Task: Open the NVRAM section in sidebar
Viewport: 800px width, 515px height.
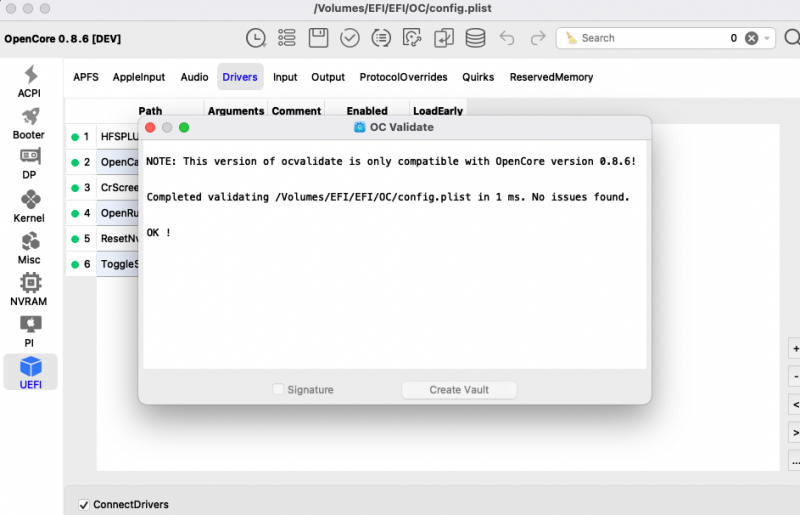Action: (x=30, y=289)
